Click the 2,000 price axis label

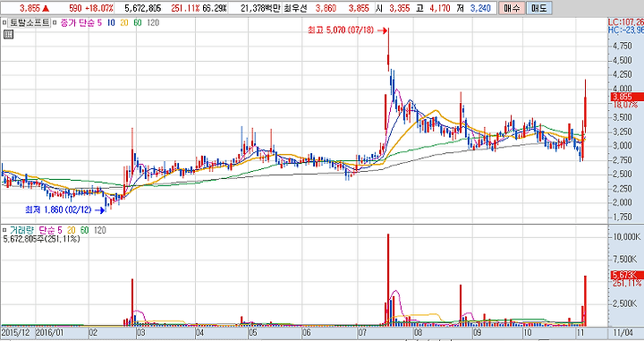(x=623, y=202)
